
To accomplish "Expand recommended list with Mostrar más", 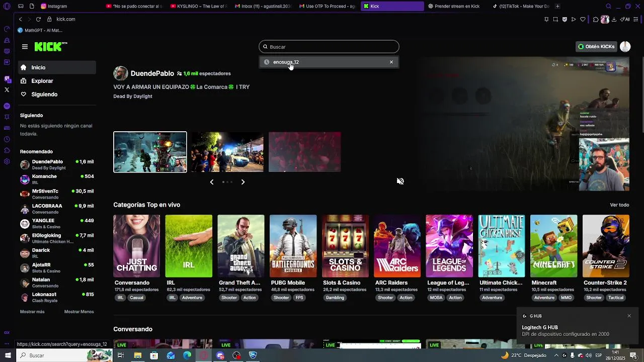I will (32, 312).
